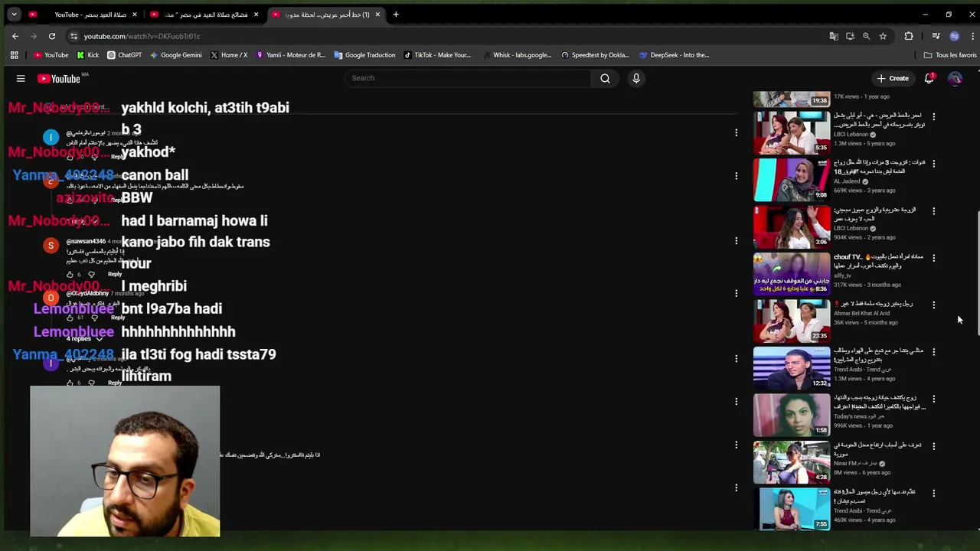980x551 pixels.
Task: Expand the '4 replies' thread
Action: click(83, 339)
